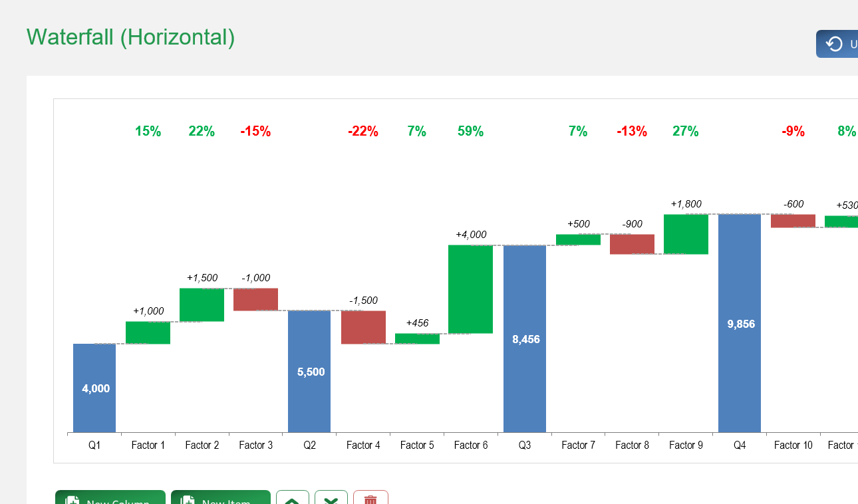The image size is (858, 504).
Task: Click the Factor 1 axis label
Action: point(148,445)
